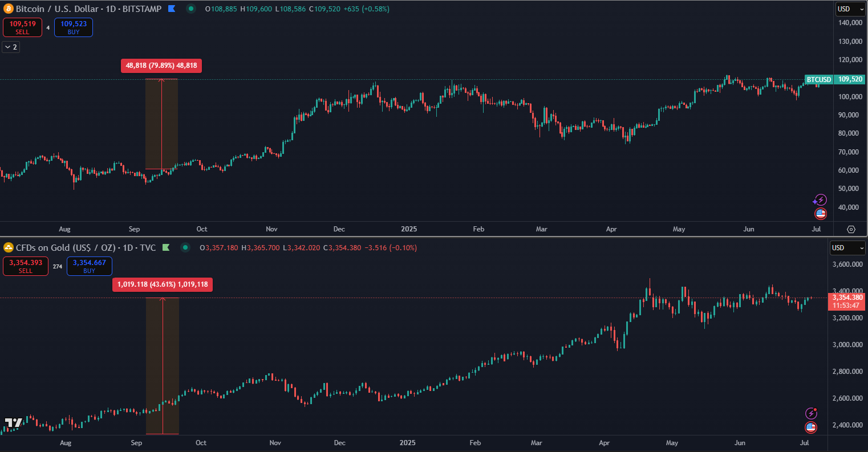This screenshot has width=868, height=452.
Task: Click the Bitcoin logo icon in chart header
Action: point(9,9)
